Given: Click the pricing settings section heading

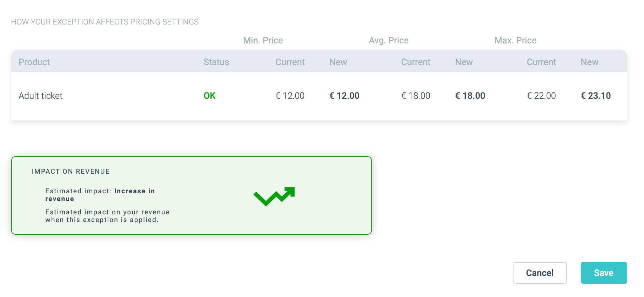Looking at the screenshot, I should point(105,21).
